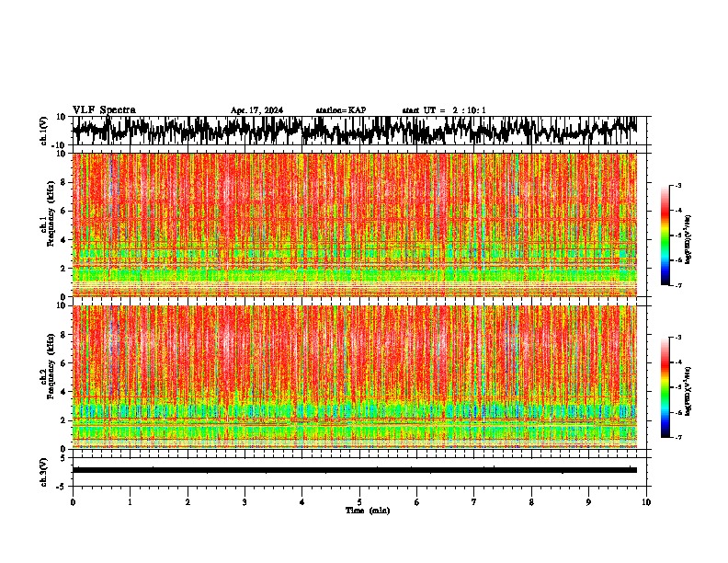Click the "ch.1(V)" axis label
This screenshot has width=728, height=563.
(x=44, y=131)
